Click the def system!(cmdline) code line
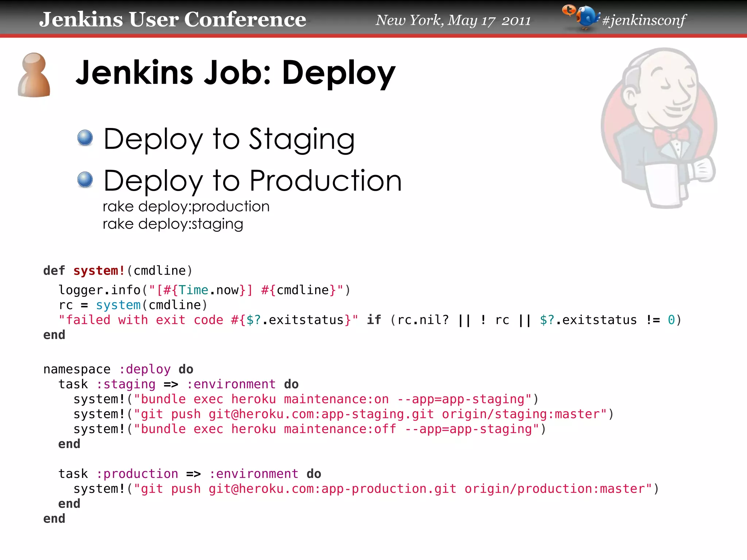 point(117,271)
